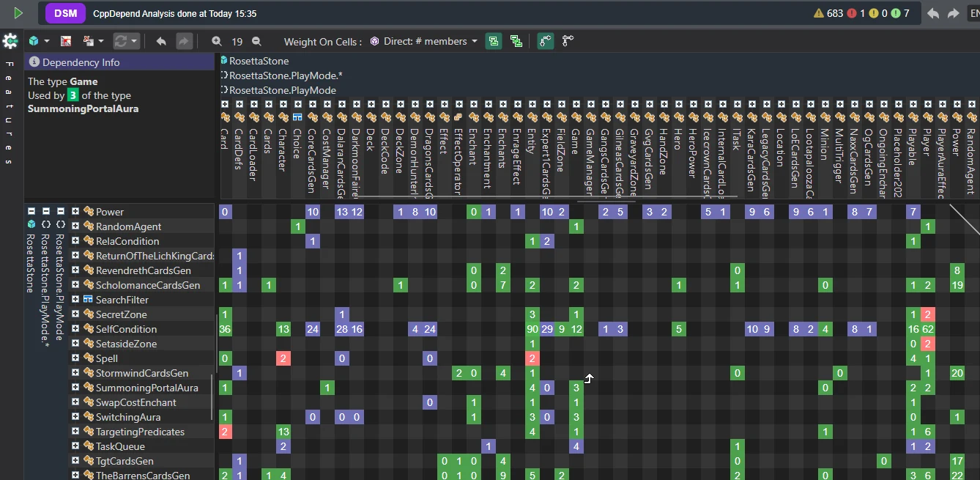The height and width of the screenshot is (480, 980).
Task: Zoom out with the minus magnifier icon
Action: pos(256,41)
